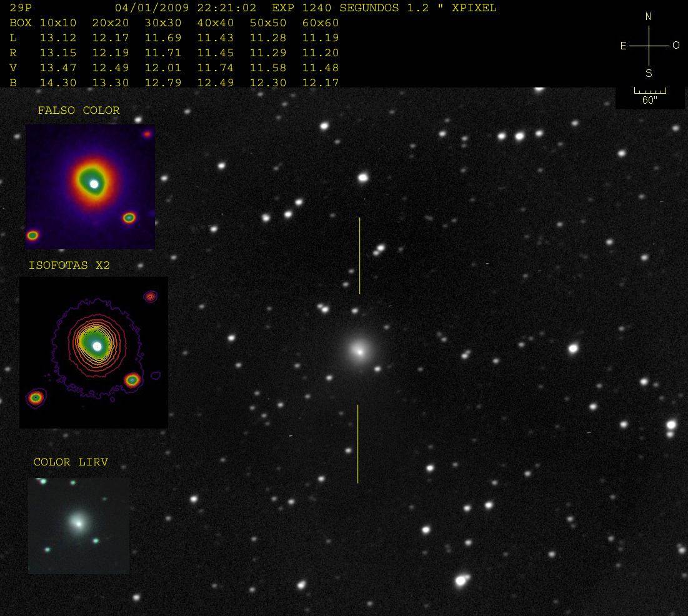Click the L magnitude value 11.43
This screenshot has width=688, height=616.
(216, 38)
